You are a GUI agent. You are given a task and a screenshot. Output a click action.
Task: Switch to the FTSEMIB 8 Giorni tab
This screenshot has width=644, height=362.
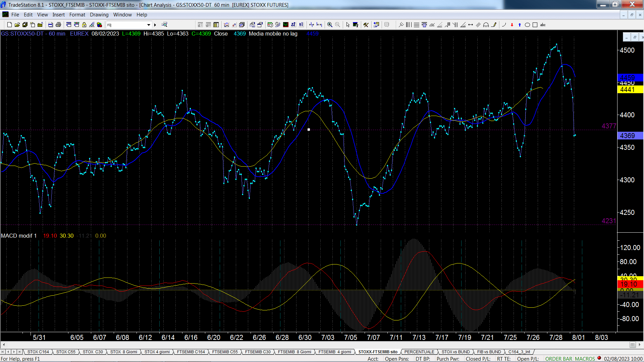294,352
